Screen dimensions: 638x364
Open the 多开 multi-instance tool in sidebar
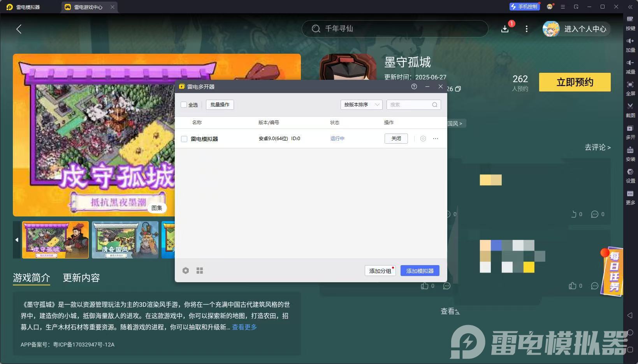(630, 132)
